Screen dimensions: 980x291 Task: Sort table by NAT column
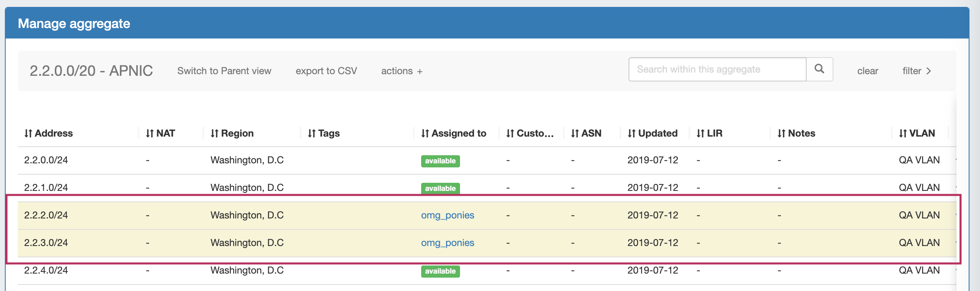click(x=160, y=133)
